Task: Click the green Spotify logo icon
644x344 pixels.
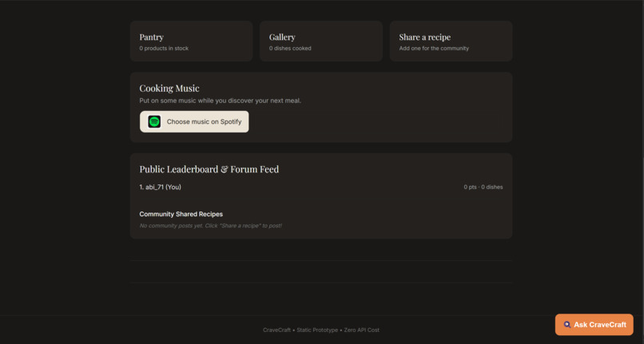Action: [154, 121]
